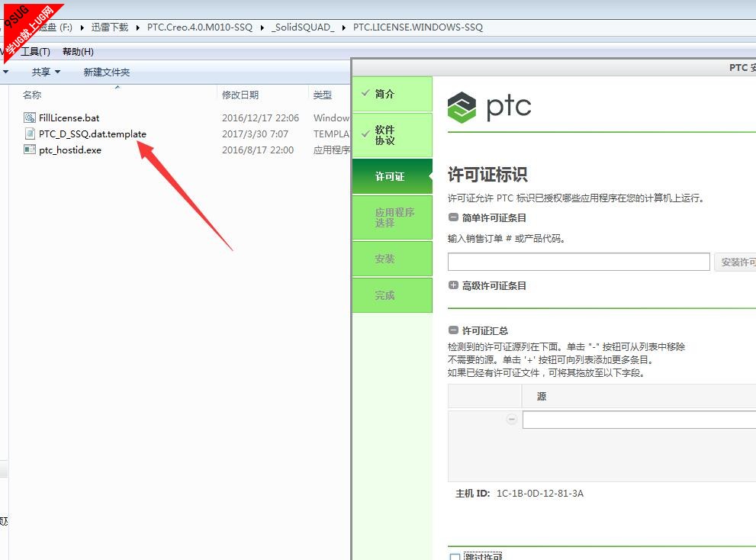Collapse the 简单许可证条目 section

pos(453,217)
